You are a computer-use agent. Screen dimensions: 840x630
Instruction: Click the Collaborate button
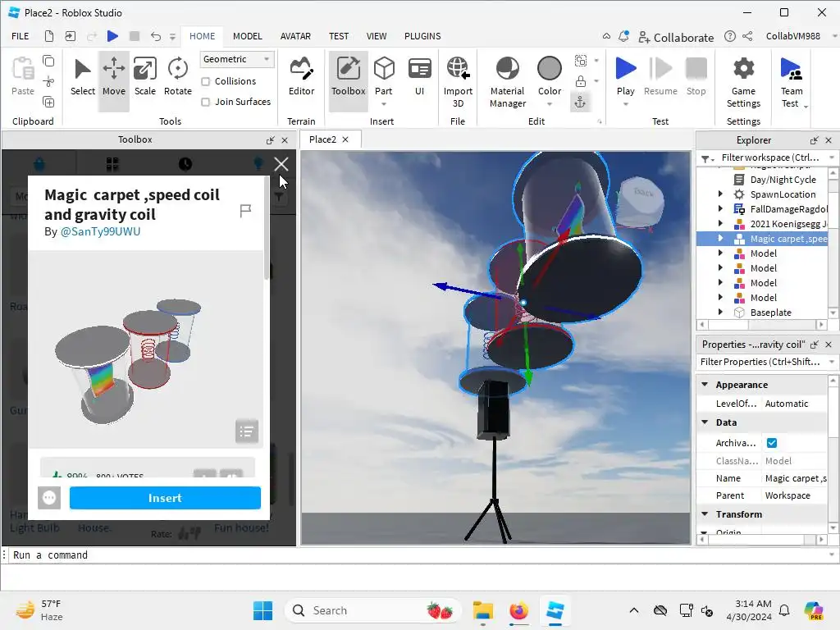(x=676, y=37)
